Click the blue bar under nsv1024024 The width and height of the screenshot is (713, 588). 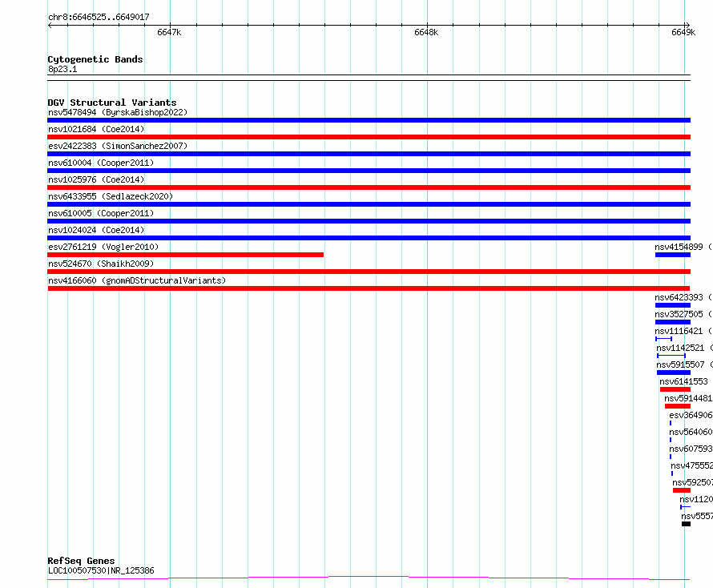pyautogui.click(x=369, y=238)
